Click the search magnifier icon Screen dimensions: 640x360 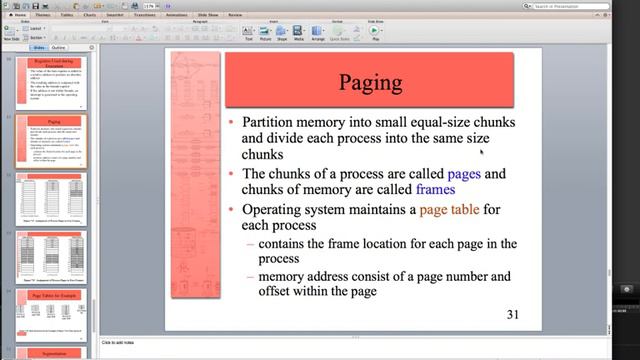526,6
